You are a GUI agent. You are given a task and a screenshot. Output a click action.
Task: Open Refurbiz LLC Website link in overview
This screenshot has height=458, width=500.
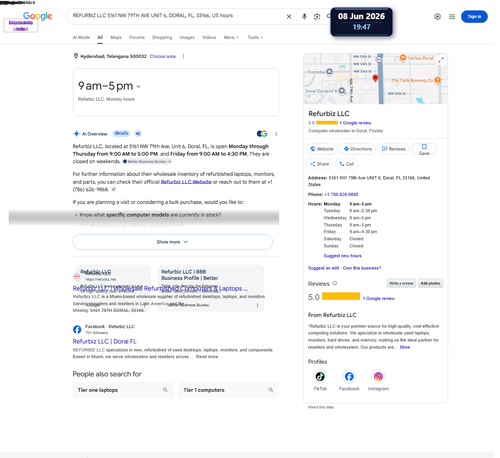tap(186, 182)
